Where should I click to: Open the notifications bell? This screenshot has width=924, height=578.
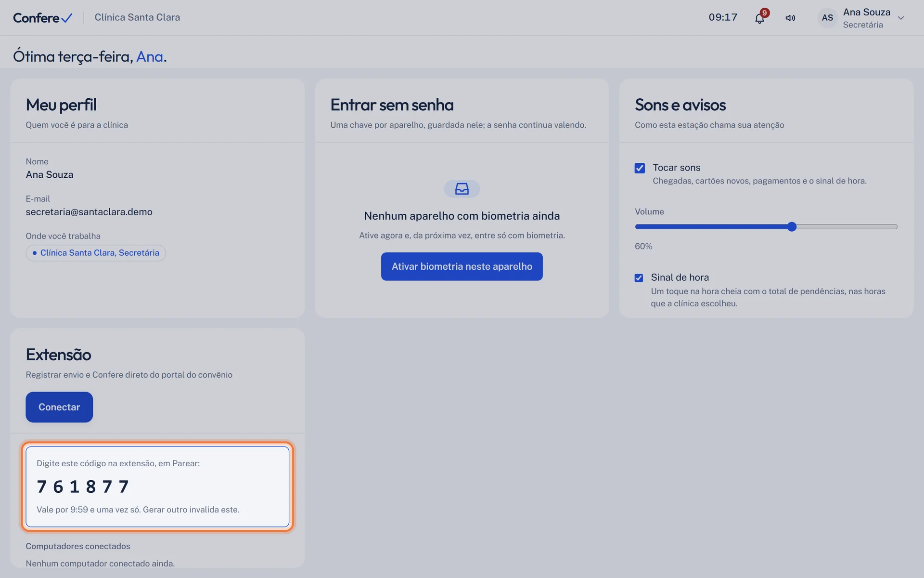[x=759, y=18]
